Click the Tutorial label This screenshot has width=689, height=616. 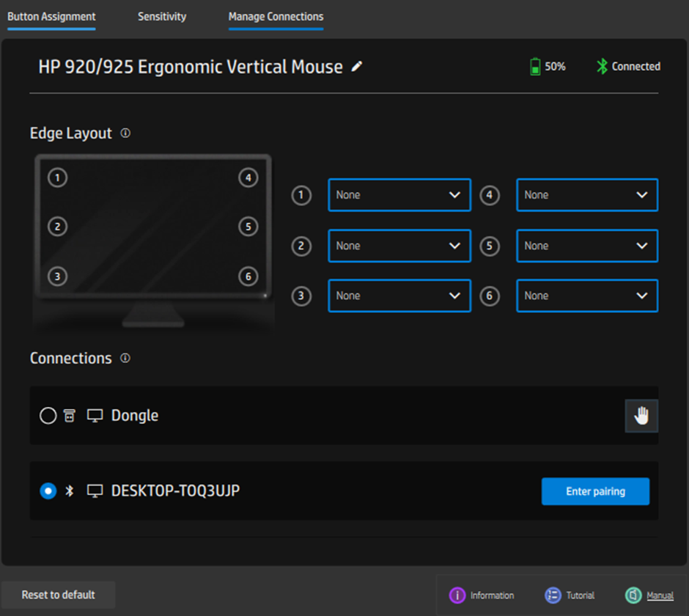580,595
